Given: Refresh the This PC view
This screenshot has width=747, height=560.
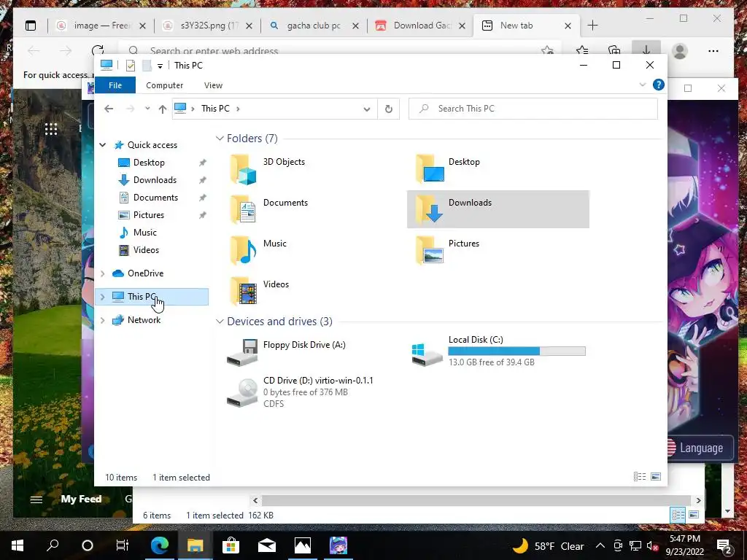Looking at the screenshot, I should pyautogui.click(x=389, y=109).
